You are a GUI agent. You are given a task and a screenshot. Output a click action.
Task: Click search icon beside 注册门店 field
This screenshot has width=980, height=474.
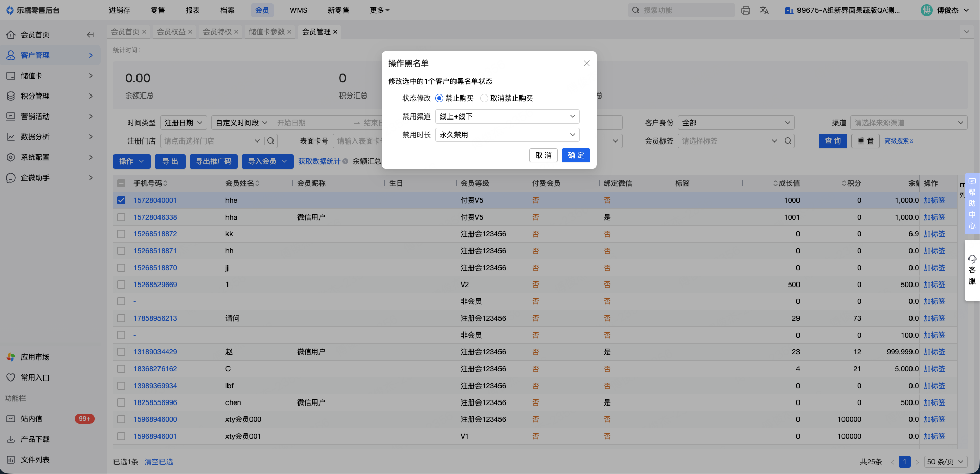pyautogui.click(x=271, y=141)
